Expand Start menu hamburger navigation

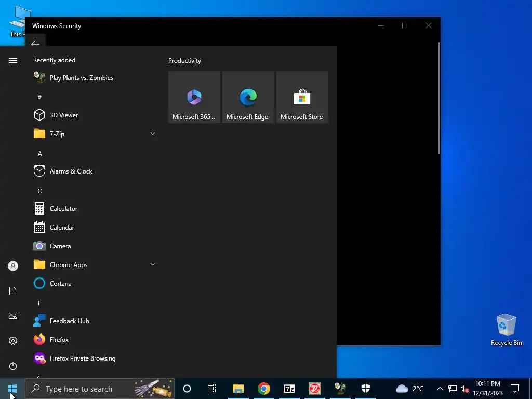(x=13, y=60)
